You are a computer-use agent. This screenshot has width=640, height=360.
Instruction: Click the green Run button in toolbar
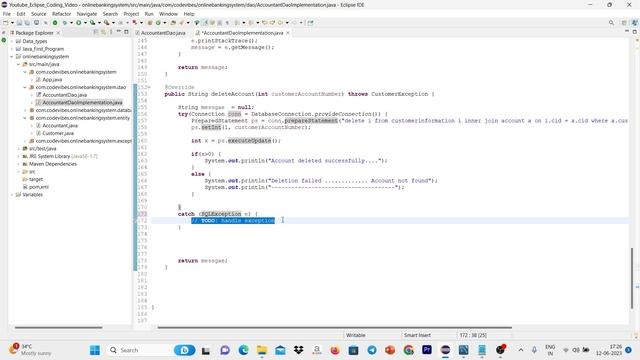point(78,23)
